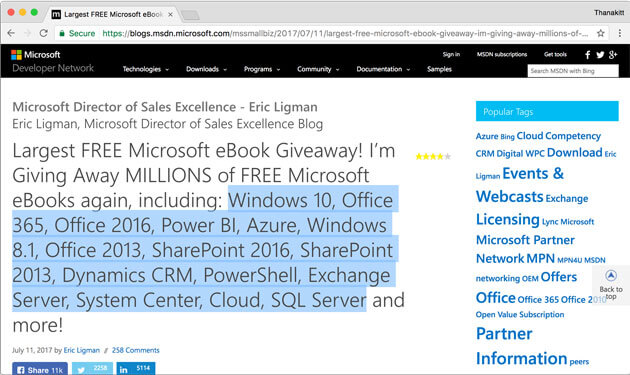The height and width of the screenshot is (375, 630).
Task: Reload the page with refresh icon
Action: click(43, 33)
